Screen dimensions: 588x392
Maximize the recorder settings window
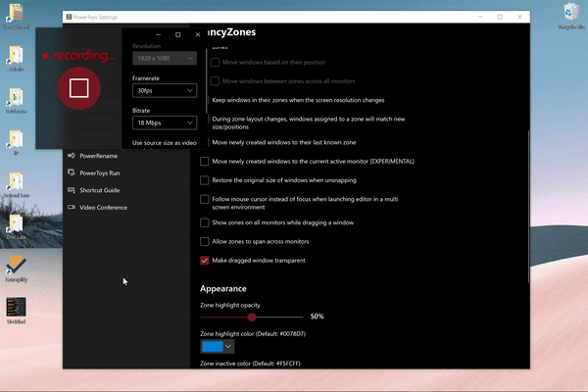[x=178, y=34]
